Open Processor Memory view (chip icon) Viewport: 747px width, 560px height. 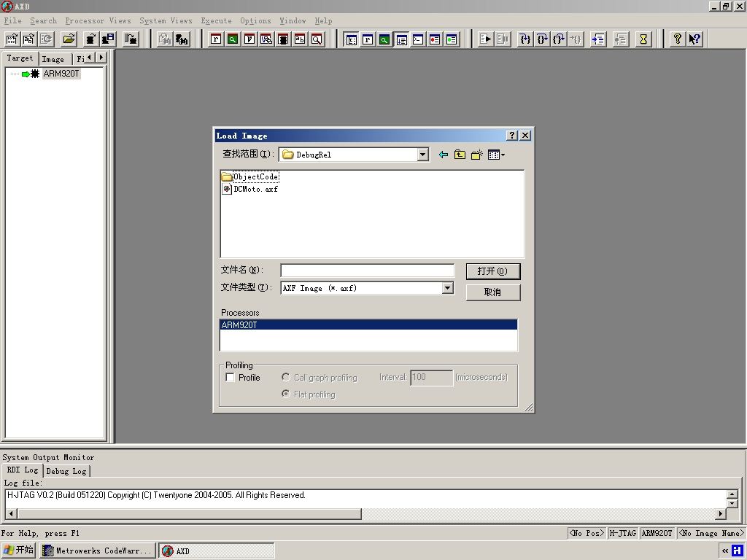pyautogui.click(x=283, y=39)
